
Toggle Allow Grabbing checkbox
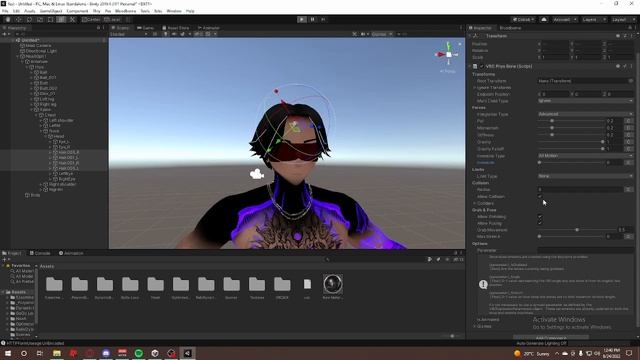(540, 217)
